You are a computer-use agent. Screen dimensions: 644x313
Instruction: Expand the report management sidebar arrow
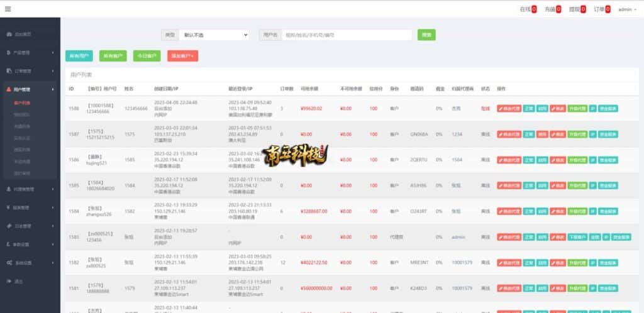(53, 207)
